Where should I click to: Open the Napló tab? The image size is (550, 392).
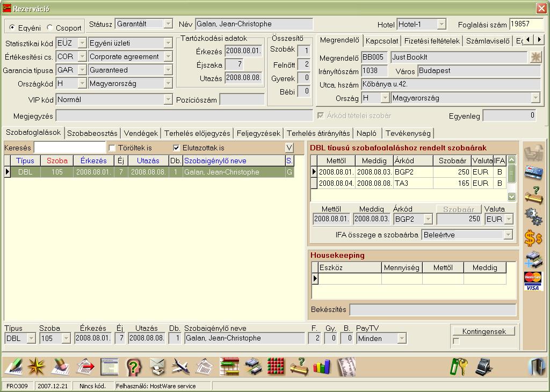366,133
